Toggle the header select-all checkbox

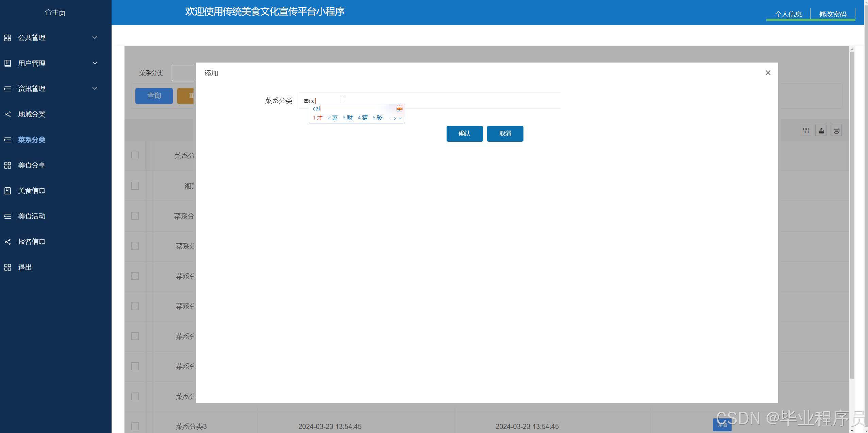(x=135, y=155)
